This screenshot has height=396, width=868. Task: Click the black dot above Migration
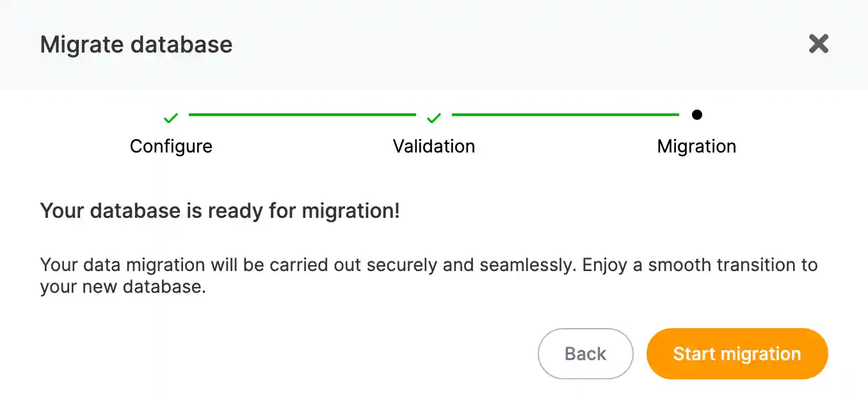pos(697,115)
